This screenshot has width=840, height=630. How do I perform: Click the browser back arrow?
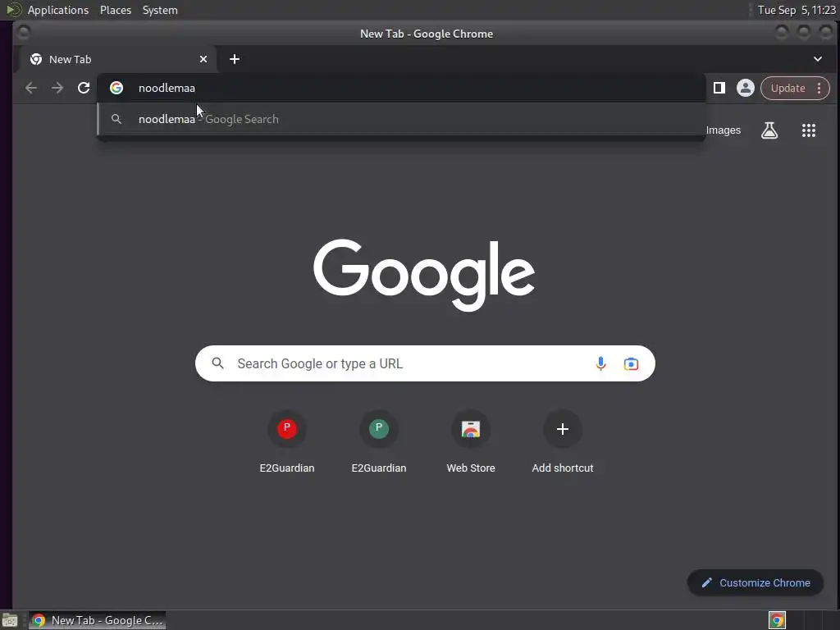click(31, 88)
